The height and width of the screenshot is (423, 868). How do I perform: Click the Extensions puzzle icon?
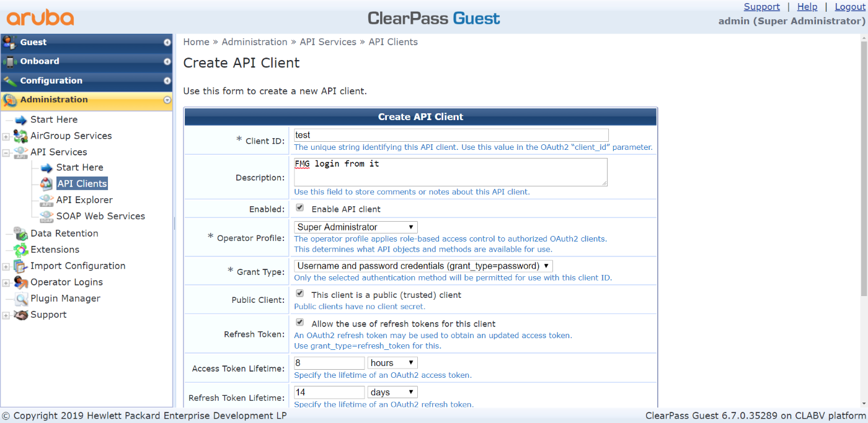tap(21, 250)
